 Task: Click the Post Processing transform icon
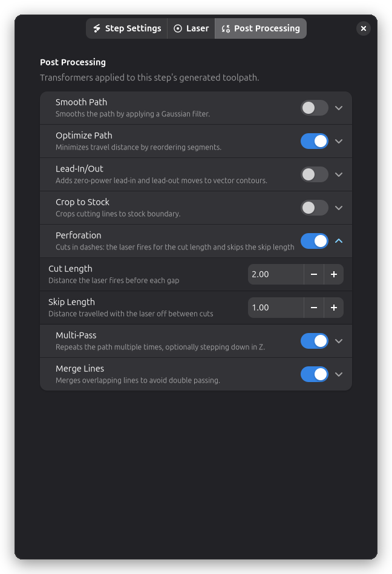click(x=226, y=28)
